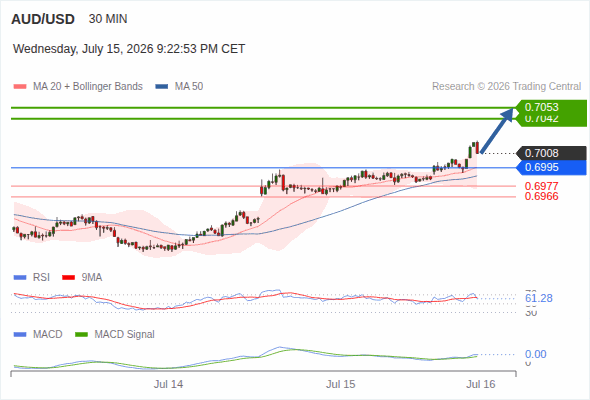This screenshot has height=400, width=590.
Task: Click the blue upward trend arrow
Action: click(x=497, y=130)
